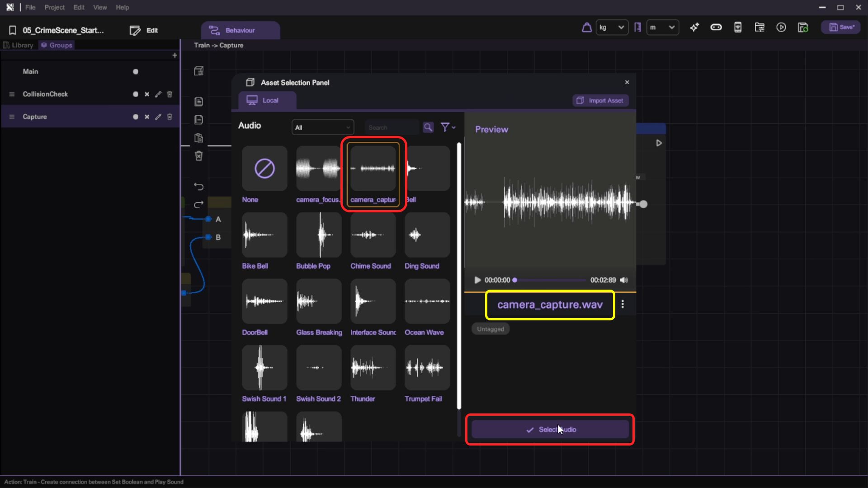Mute the preview audio speaker
The image size is (868, 488).
[x=624, y=280]
